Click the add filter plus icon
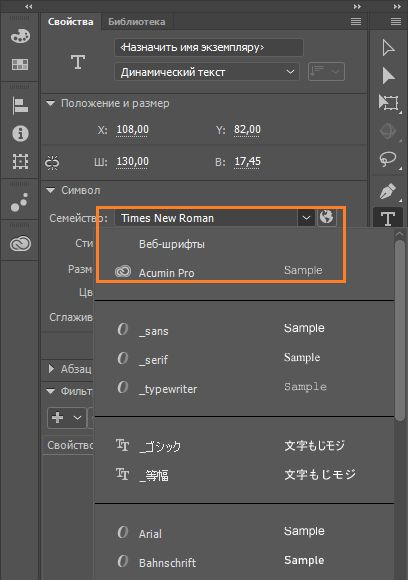The height and width of the screenshot is (580, 408). [57, 418]
